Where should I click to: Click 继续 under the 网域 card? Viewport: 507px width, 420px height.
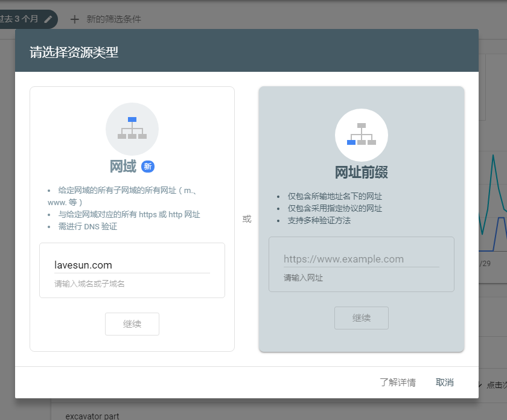(x=132, y=324)
